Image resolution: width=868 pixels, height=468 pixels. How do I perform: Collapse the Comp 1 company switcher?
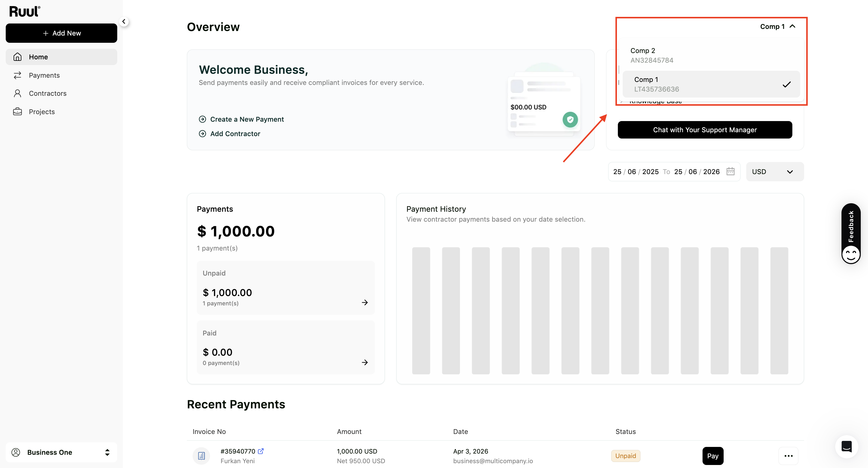[777, 26]
